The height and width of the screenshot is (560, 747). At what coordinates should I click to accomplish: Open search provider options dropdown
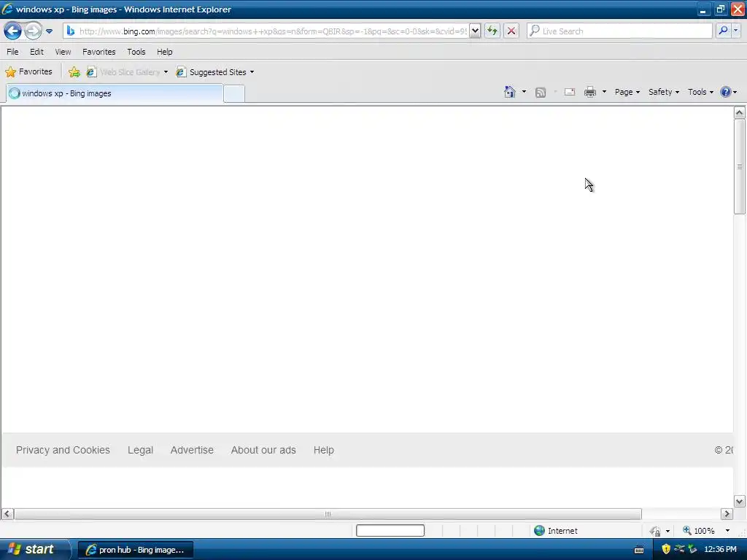click(x=736, y=31)
